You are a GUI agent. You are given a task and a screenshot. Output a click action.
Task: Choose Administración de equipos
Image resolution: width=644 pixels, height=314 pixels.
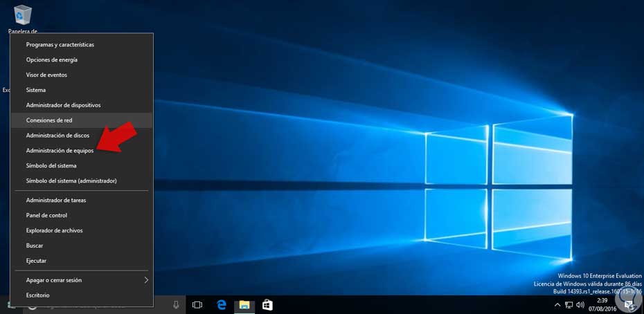tap(81, 151)
